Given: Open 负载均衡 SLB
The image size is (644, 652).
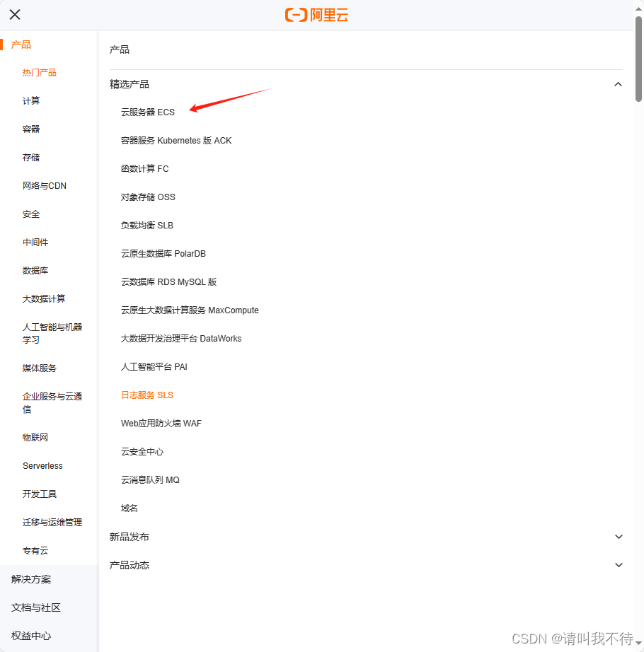Looking at the screenshot, I should [x=148, y=225].
